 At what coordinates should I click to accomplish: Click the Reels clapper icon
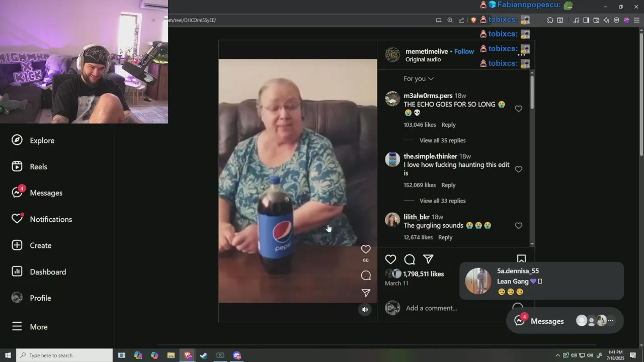[17, 166]
